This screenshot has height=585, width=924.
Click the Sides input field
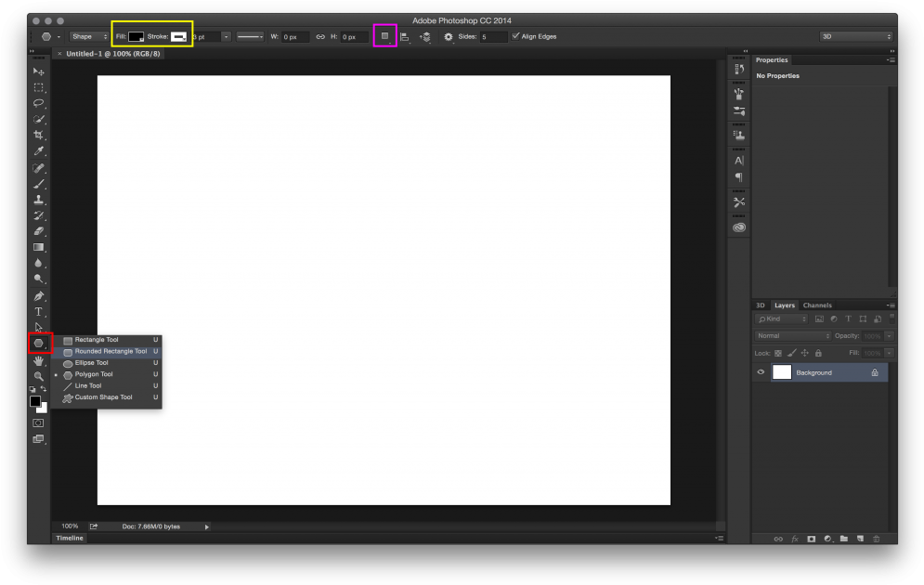click(494, 37)
